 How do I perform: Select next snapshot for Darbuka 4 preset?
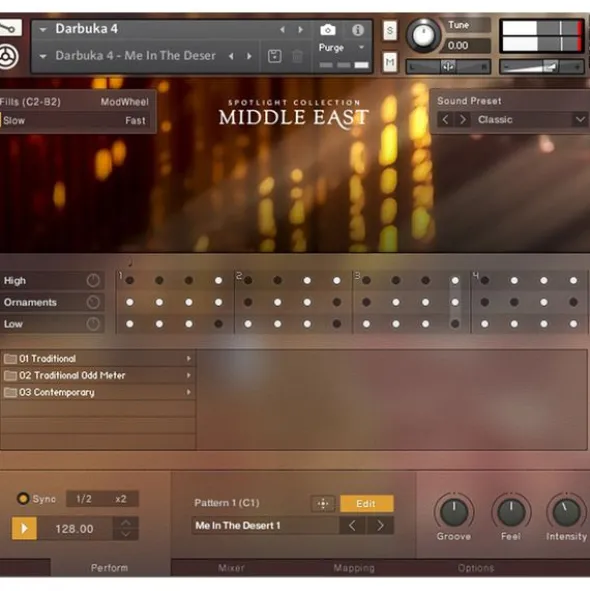click(249, 56)
